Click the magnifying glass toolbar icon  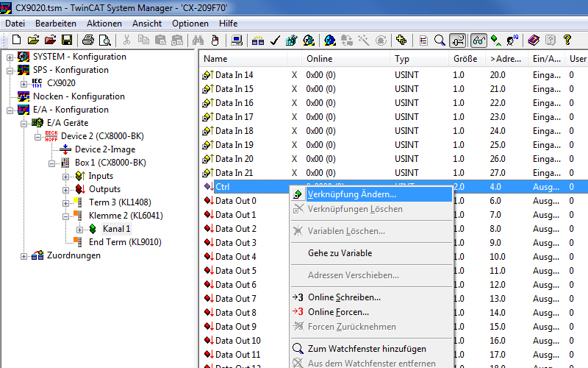point(440,40)
